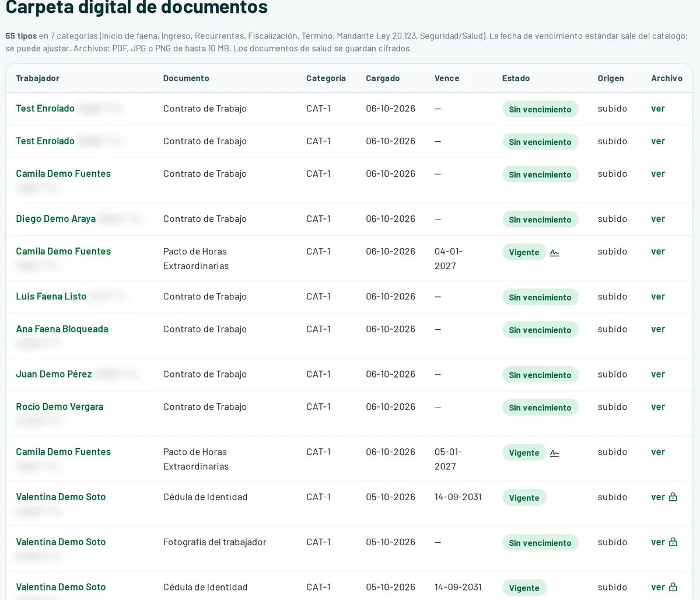Select Pacto de Horas Extraordinarias expiring 04-01-2027

[196, 259]
